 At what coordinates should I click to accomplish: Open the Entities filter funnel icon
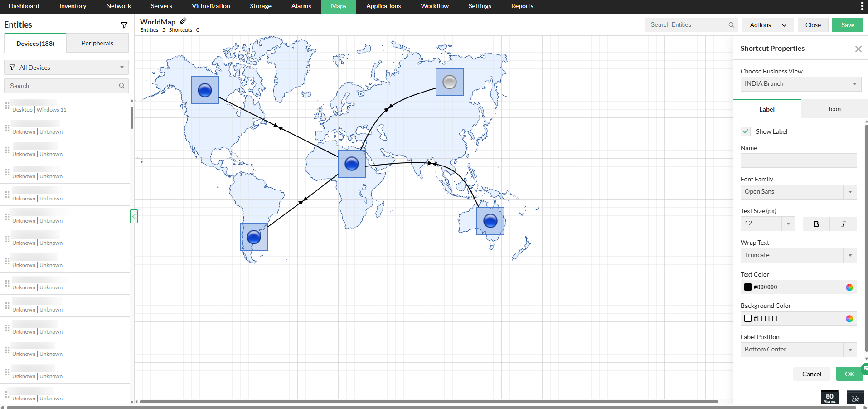(x=124, y=25)
